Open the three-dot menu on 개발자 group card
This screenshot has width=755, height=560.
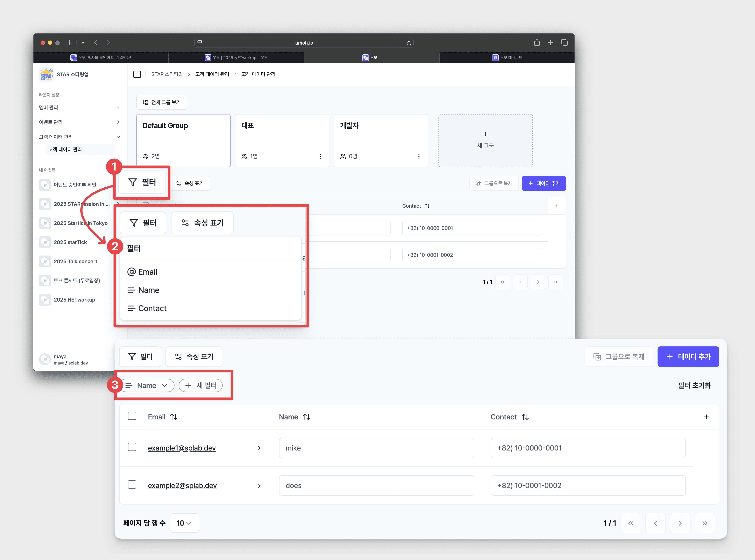point(419,156)
